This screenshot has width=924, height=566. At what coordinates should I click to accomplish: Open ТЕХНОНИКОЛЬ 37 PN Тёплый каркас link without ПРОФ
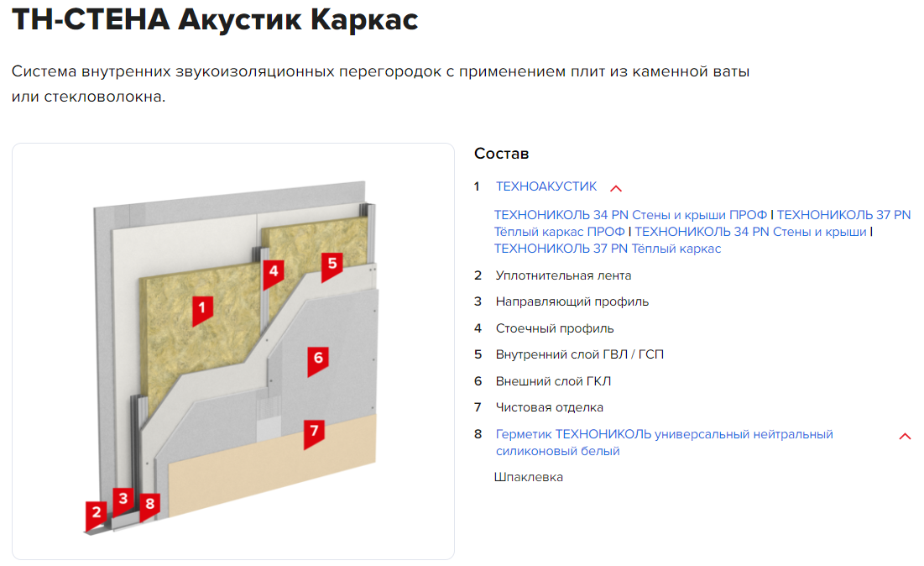click(608, 249)
